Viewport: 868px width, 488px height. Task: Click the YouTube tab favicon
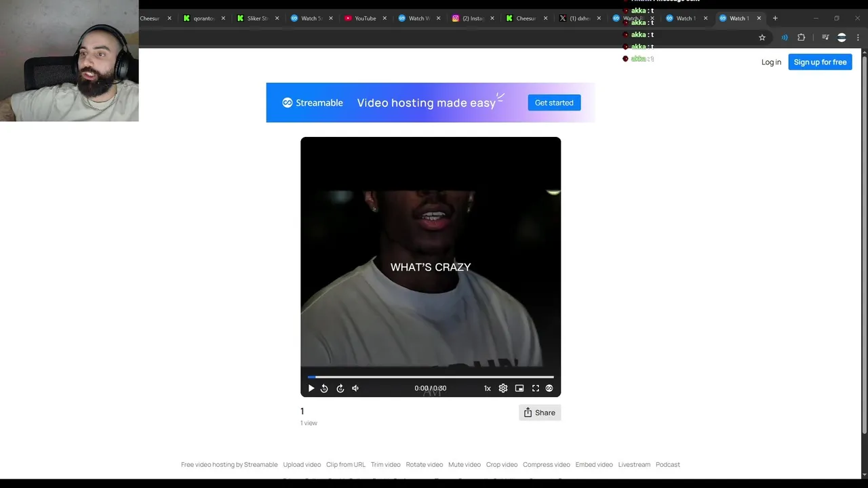click(348, 18)
